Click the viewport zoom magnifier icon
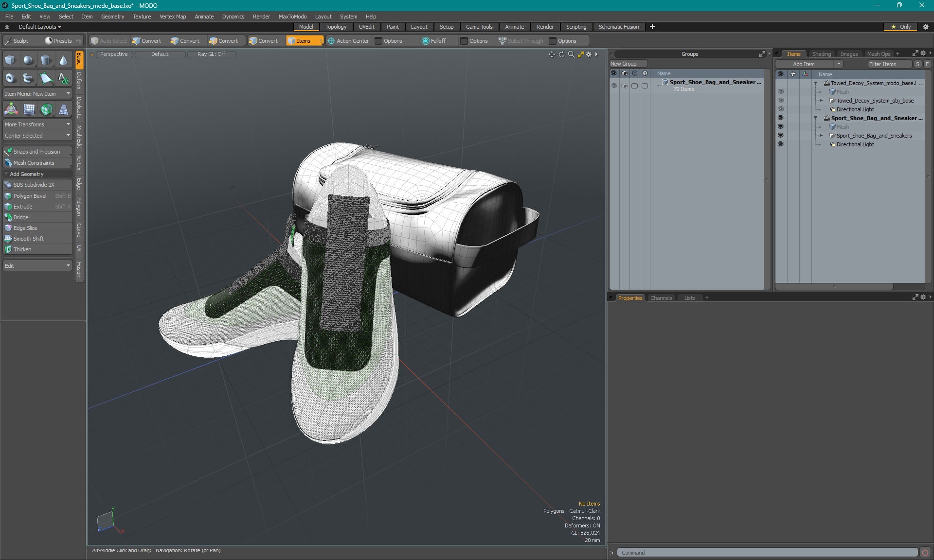 (571, 54)
